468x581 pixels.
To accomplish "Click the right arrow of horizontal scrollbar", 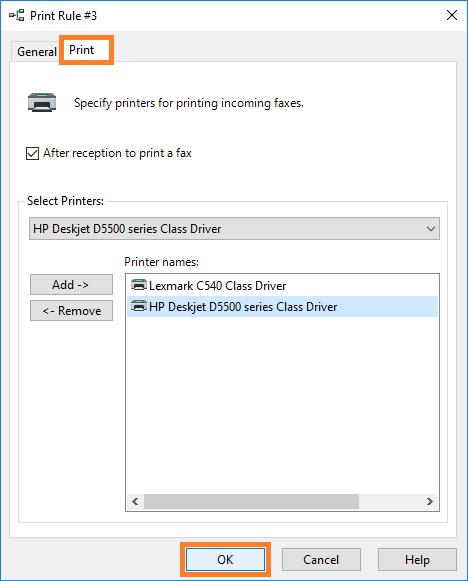I will (430, 501).
